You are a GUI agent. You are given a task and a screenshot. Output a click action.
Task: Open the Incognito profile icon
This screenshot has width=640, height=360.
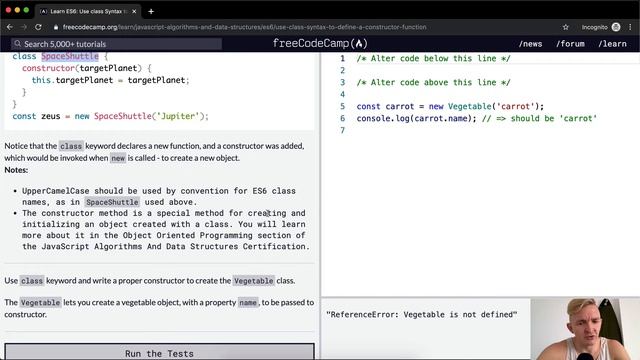pos(616,27)
